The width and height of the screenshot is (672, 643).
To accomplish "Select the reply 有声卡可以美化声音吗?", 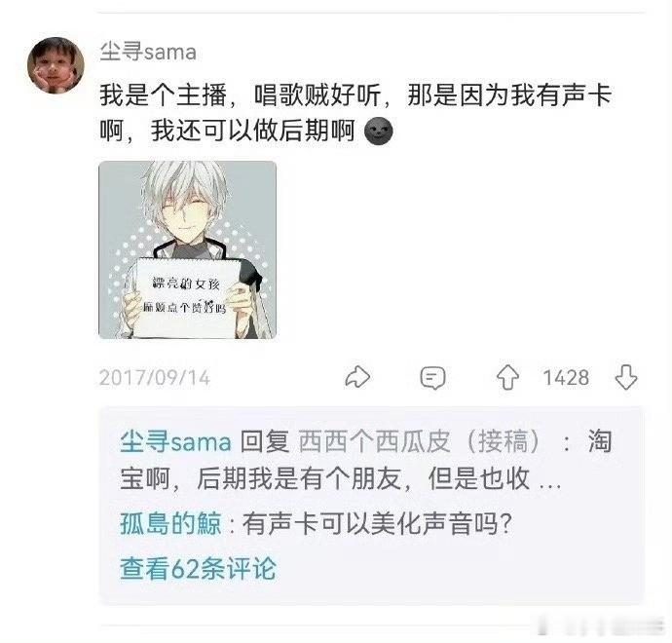I will pyautogui.click(x=378, y=523).
